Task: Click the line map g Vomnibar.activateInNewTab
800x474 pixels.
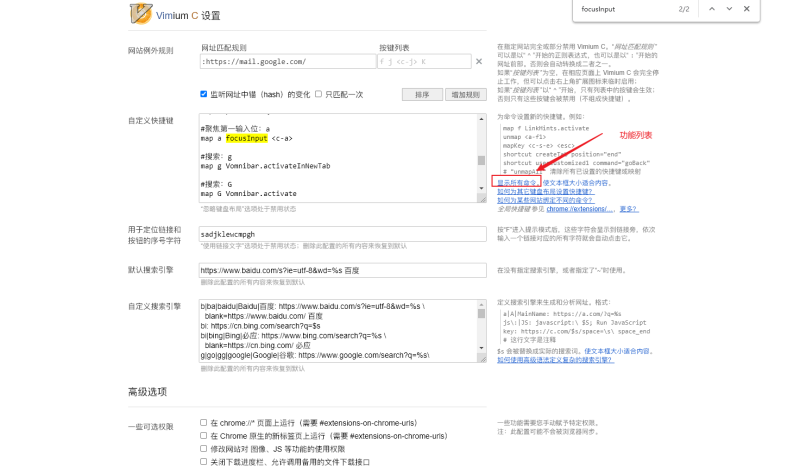Action: point(265,166)
